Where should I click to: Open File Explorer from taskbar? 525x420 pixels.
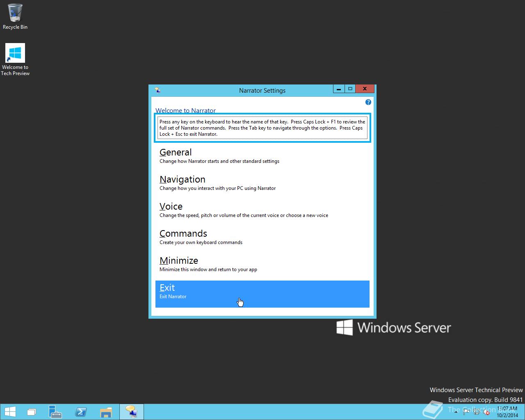coord(106,412)
